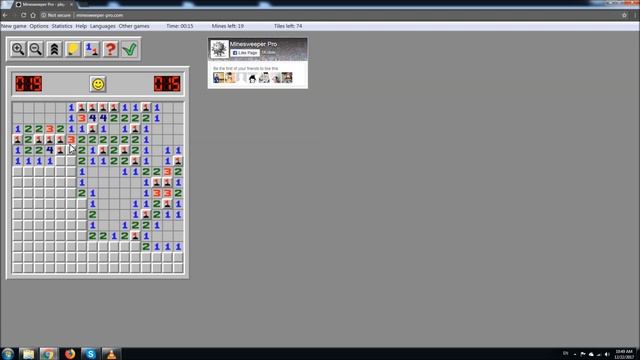Open File Explorer from the taskbar
Screen dimensions: 640x360
point(28,354)
